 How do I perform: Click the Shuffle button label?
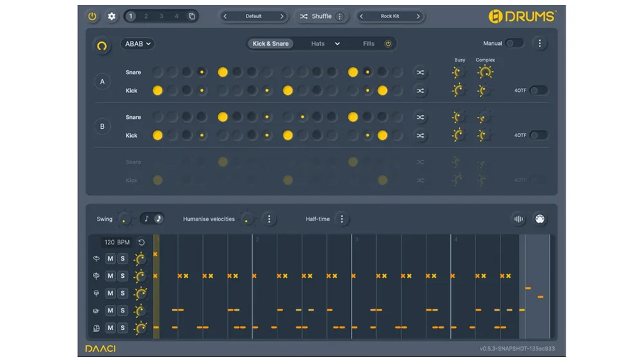(x=321, y=16)
